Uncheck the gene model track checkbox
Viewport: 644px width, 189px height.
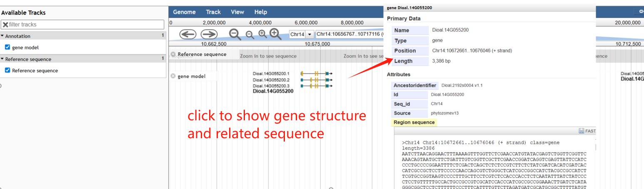7,47
